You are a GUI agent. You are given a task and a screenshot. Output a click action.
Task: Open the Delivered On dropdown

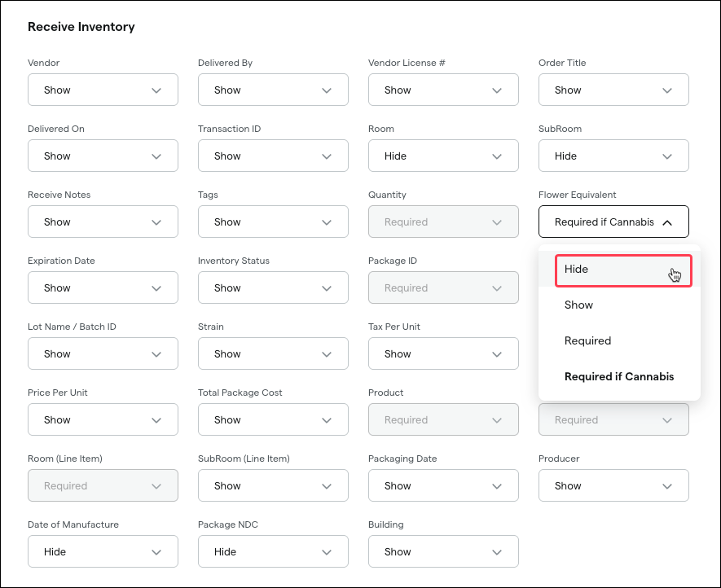pyautogui.click(x=103, y=156)
